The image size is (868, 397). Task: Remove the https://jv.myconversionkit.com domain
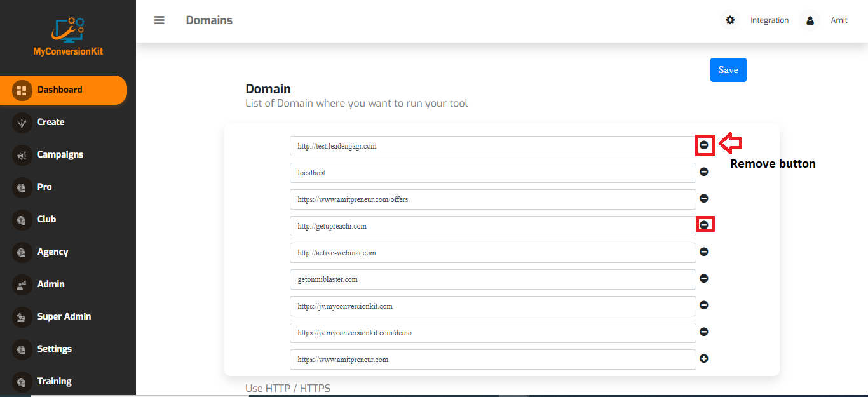(704, 305)
